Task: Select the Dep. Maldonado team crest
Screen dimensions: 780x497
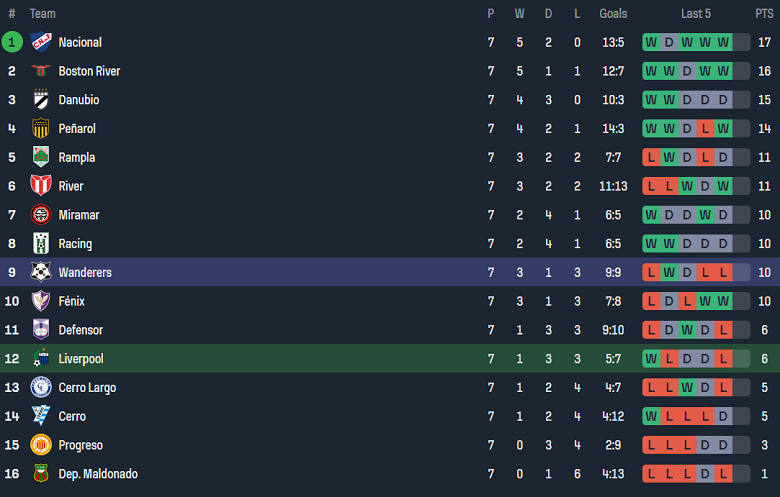Action: click(x=41, y=474)
